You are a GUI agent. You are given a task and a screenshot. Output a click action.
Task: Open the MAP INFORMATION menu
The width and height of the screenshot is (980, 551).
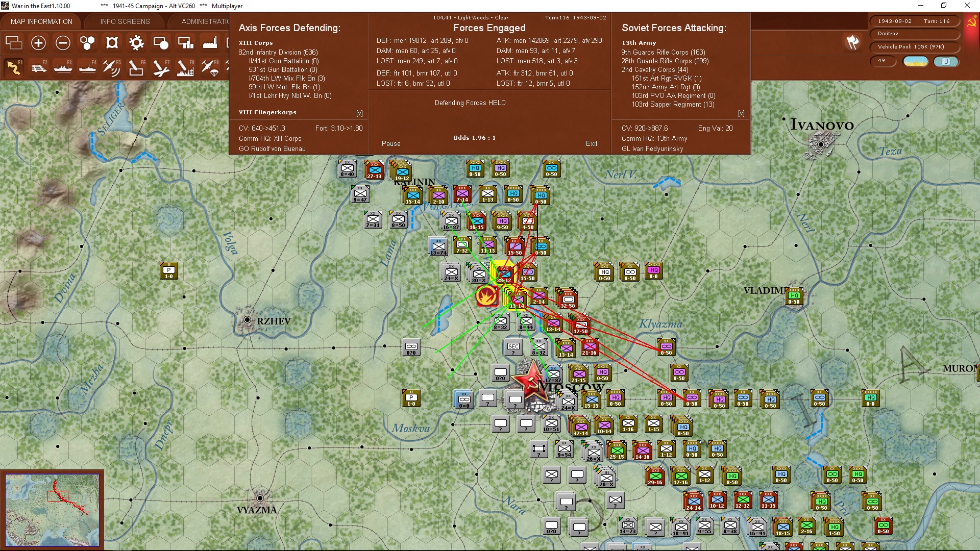tap(41, 21)
